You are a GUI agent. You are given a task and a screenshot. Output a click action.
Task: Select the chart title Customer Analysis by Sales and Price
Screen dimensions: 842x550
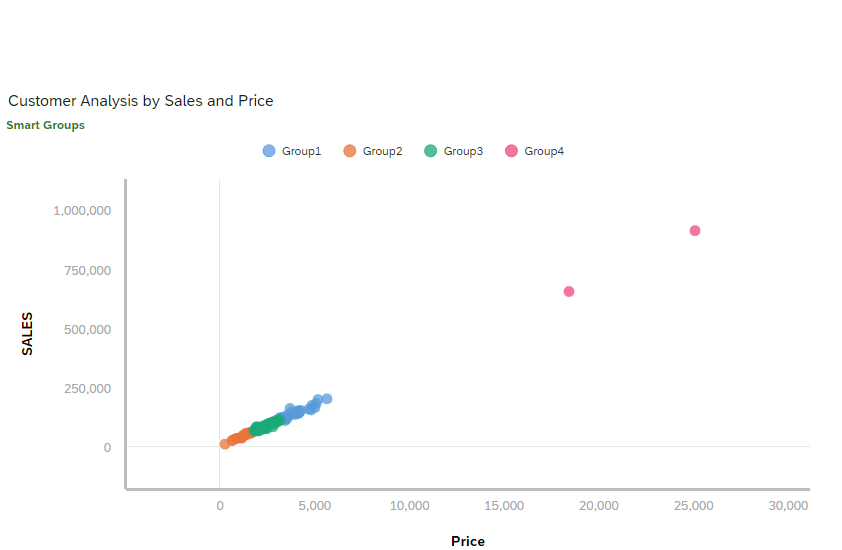141,101
